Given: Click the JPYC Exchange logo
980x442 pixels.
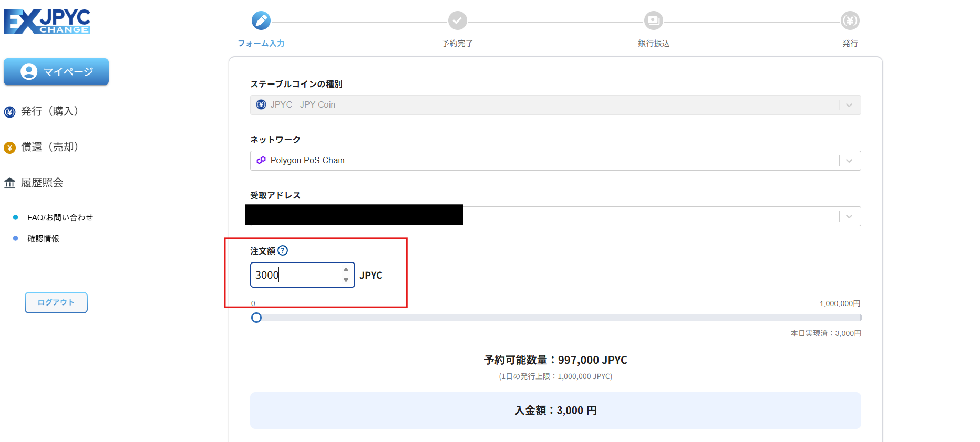Looking at the screenshot, I should point(47,22).
